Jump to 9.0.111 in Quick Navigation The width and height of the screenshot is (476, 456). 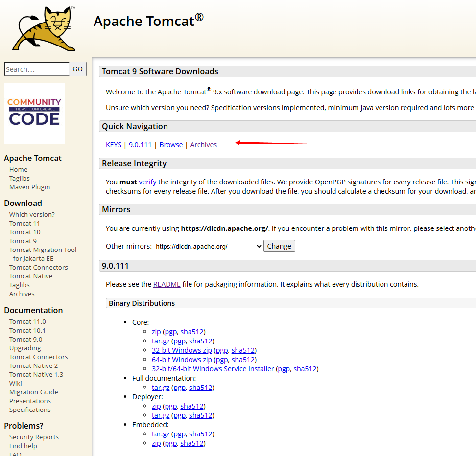(x=140, y=145)
